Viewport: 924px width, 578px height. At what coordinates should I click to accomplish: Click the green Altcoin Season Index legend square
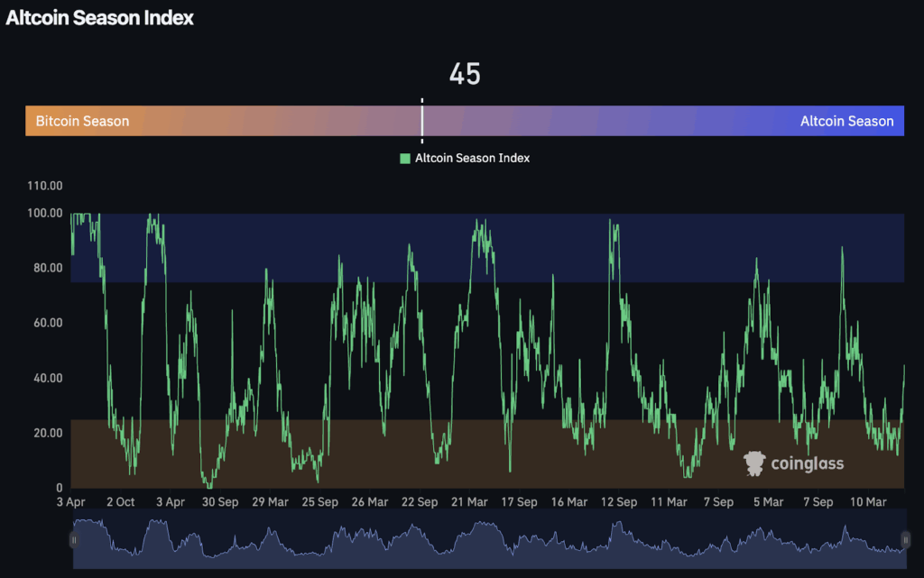click(x=405, y=159)
